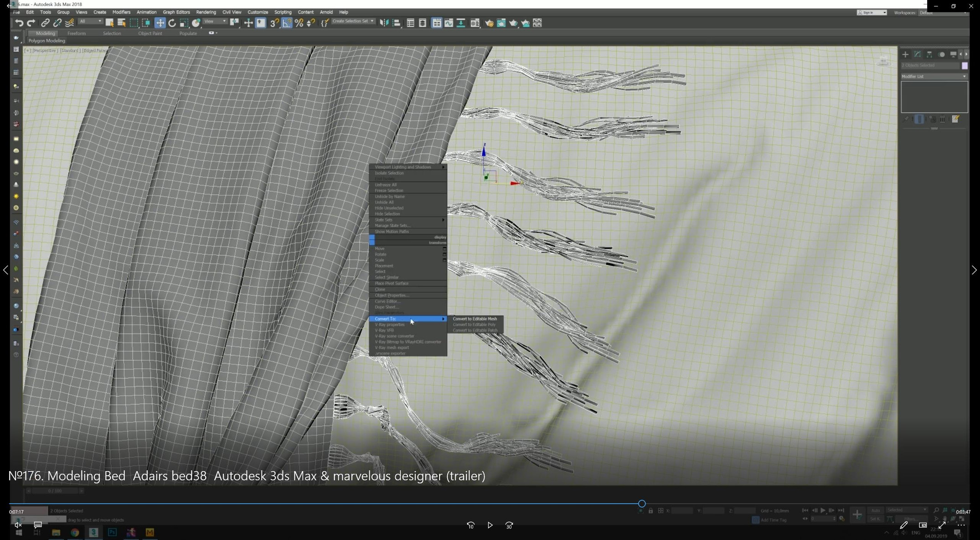Pick the Rectangular Selection Region tool

pyautogui.click(x=134, y=23)
